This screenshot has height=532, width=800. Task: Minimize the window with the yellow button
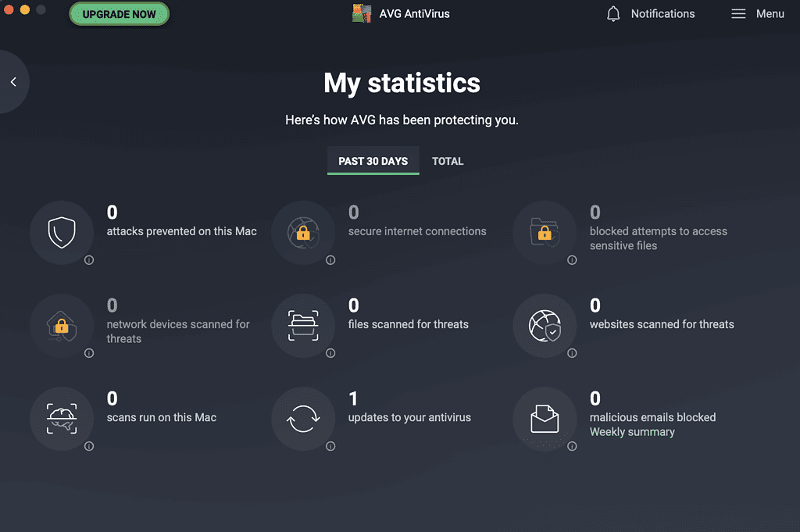click(24, 9)
